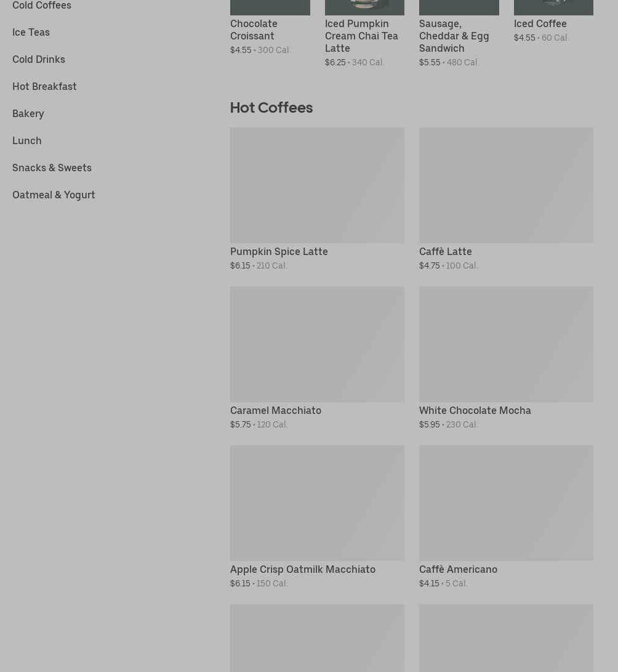Open the Pumpkin Spice Latte title link
The image size is (618, 672).
[279, 251]
